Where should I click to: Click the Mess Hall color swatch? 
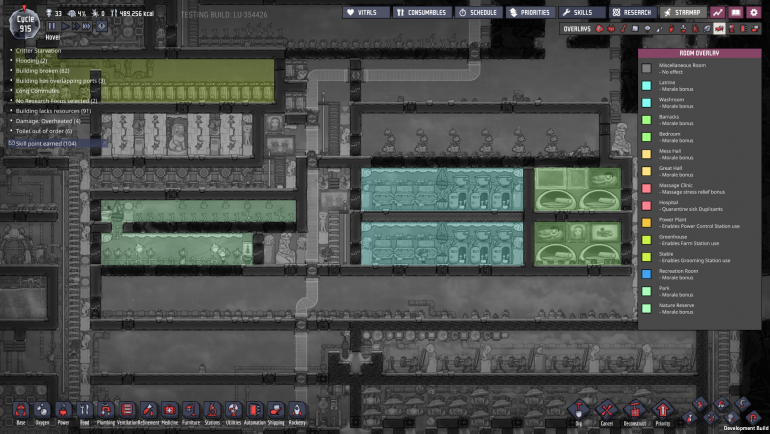pyautogui.click(x=647, y=154)
